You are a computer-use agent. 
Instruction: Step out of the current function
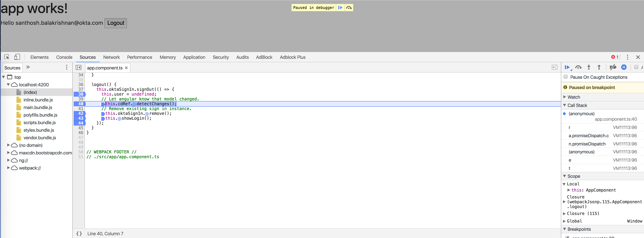pos(599,67)
